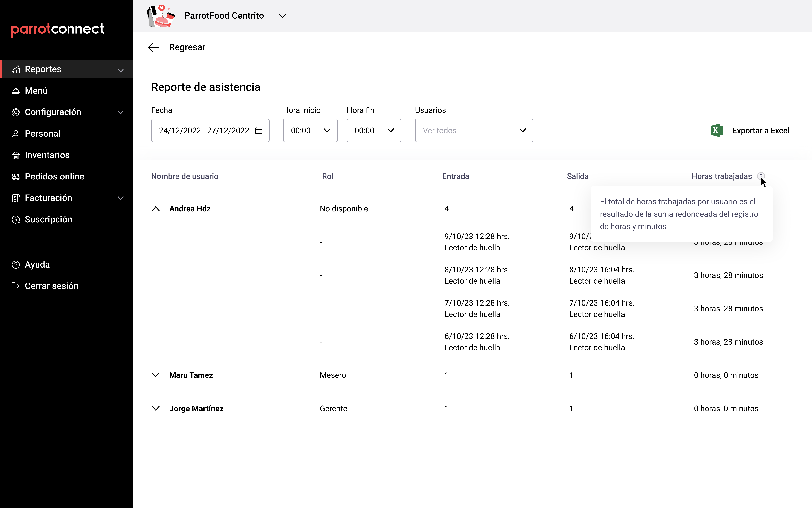Expand the Maru Tamez row
This screenshot has width=812, height=508.
[x=156, y=375]
